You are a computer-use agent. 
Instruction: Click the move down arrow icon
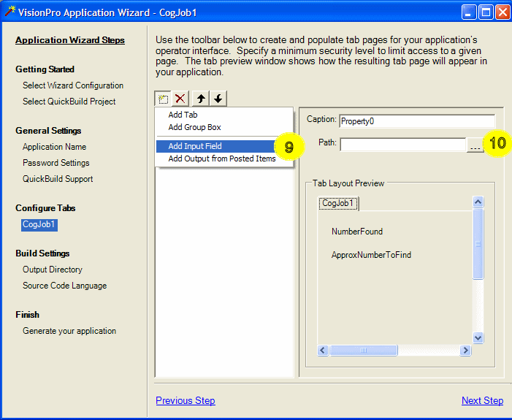click(x=218, y=99)
